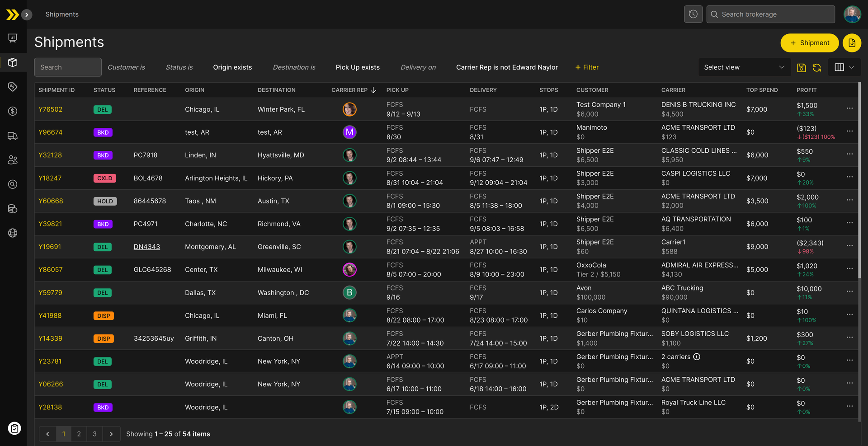Click the B carrier rep avatar for Y59779
The image size is (868, 446).
click(x=349, y=293)
